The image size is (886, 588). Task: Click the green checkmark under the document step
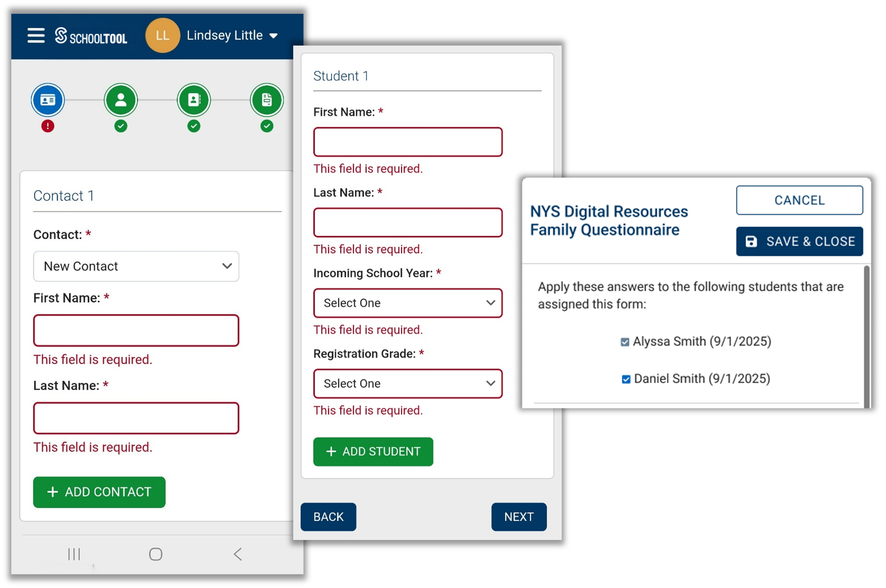267,126
